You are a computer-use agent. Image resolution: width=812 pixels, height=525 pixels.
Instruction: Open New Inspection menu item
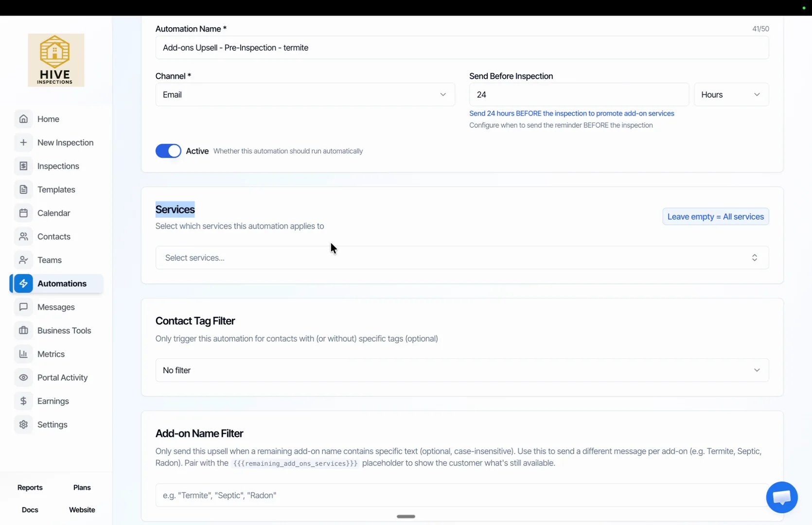click(x=57, y=142)
